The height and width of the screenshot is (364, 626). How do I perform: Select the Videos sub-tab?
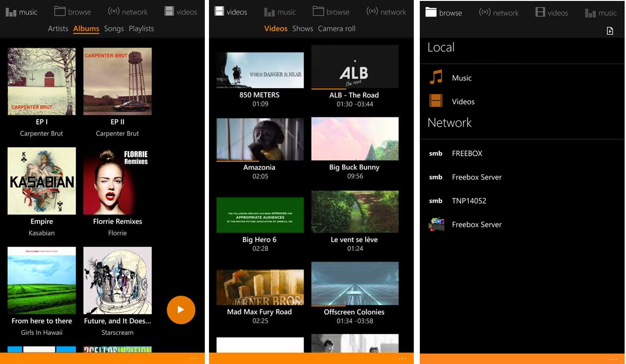coord(276,29)
